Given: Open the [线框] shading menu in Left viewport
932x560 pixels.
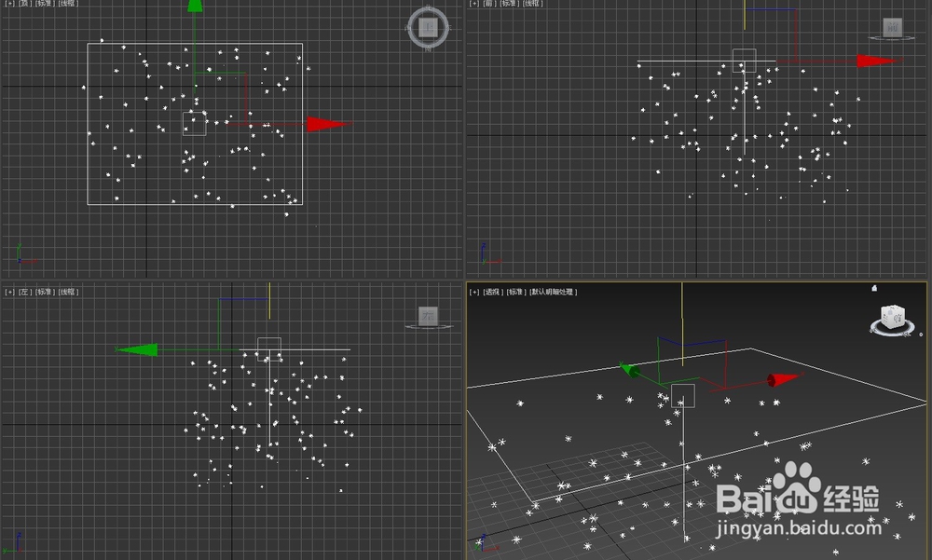Looking at the screenshot, I should (x=68, y=292).
